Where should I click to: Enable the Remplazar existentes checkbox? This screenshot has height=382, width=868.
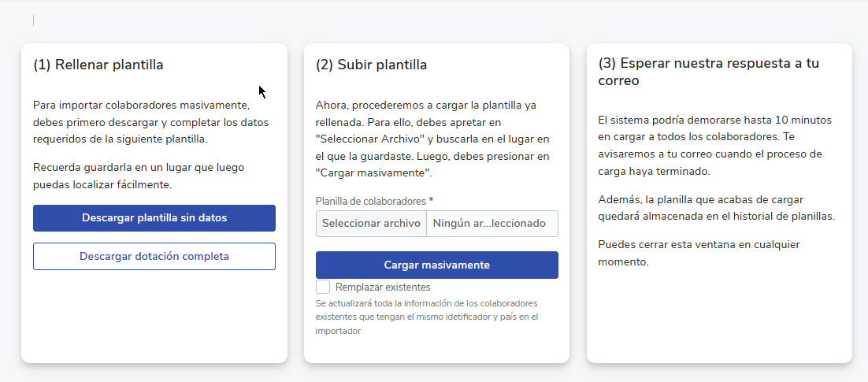(323, 287)
